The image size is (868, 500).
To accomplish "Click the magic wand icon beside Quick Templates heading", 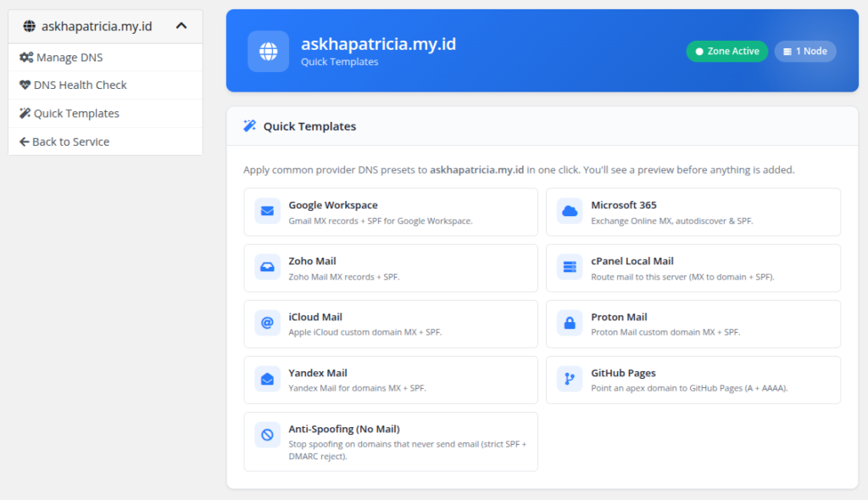I will [x=250, y=125].
